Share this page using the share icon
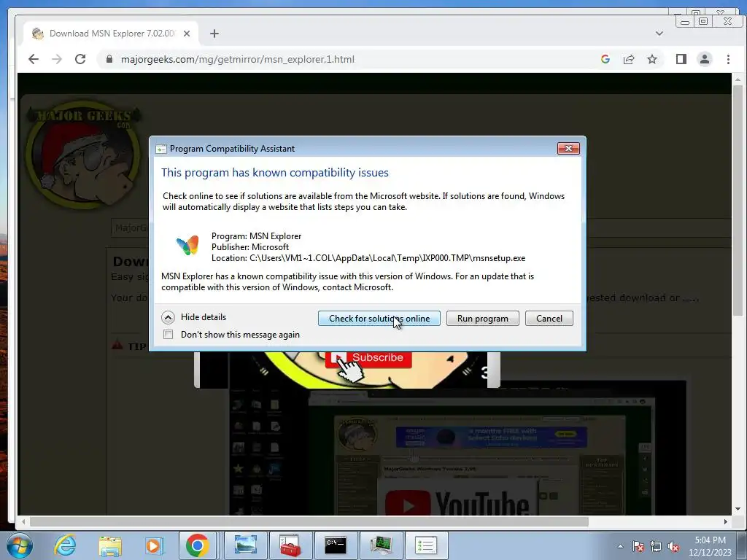 click(629, 59)
